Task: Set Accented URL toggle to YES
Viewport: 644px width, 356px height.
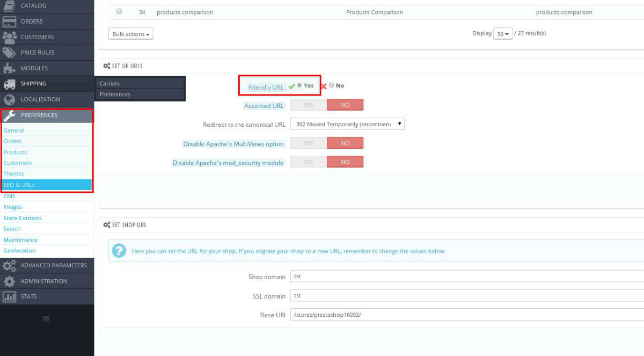Action: [308, 105]
